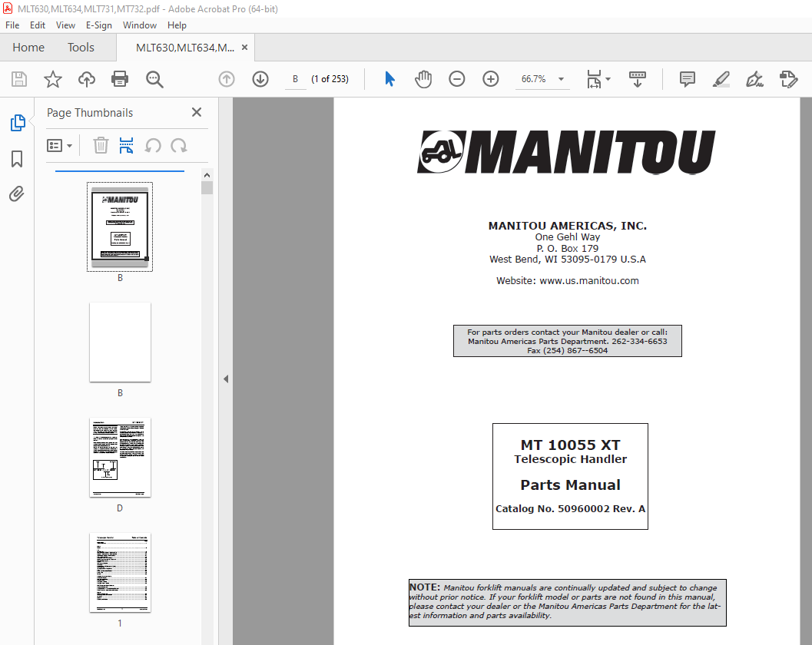
Task: Open the Attachments sidebar panel
Action: point(17,194)
